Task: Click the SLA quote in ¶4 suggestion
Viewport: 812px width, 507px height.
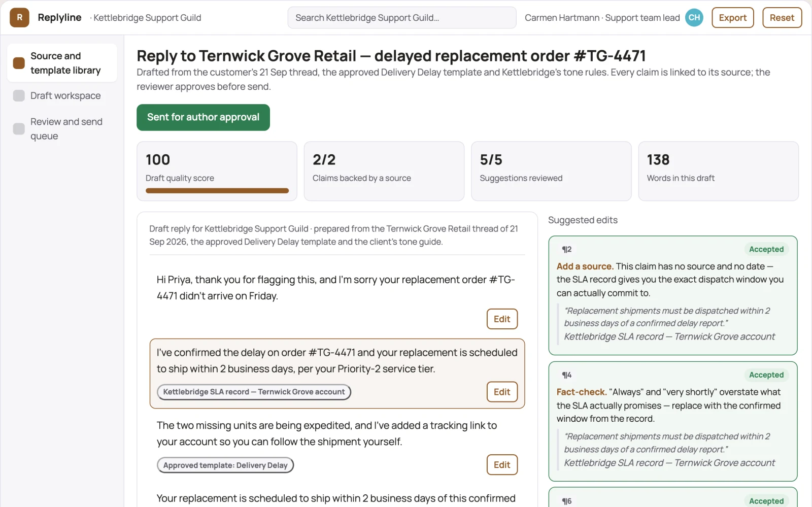Action: (667, 443)
